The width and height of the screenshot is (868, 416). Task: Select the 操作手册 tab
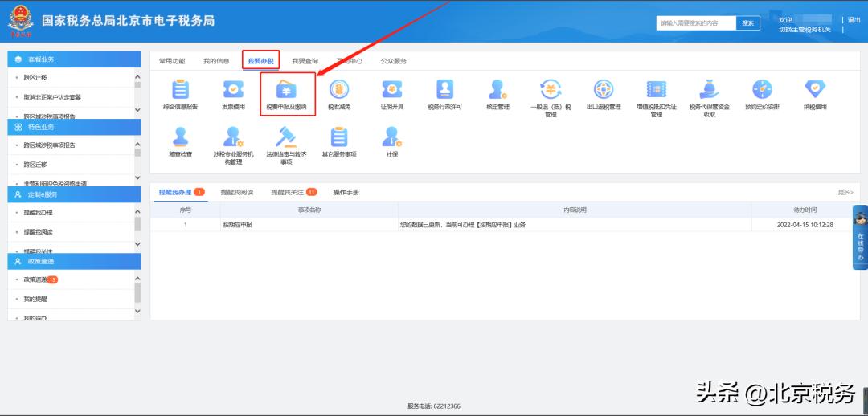pos(346,193)
